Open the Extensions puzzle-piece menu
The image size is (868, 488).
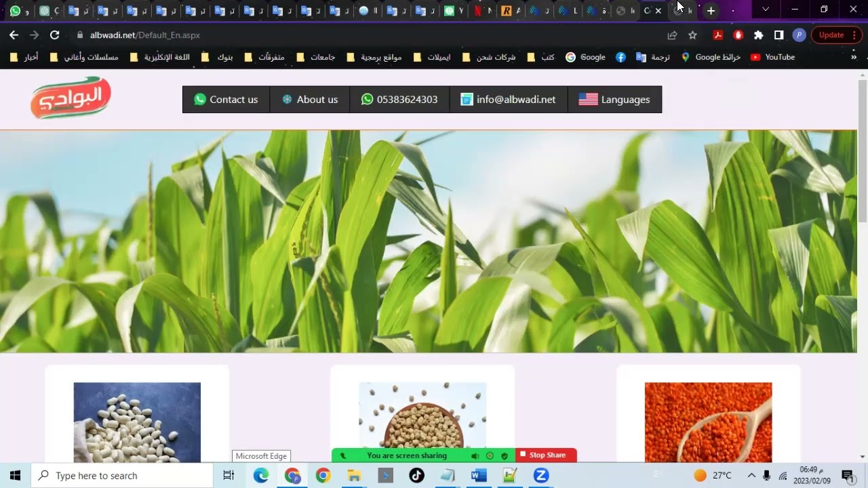[758, 35]
